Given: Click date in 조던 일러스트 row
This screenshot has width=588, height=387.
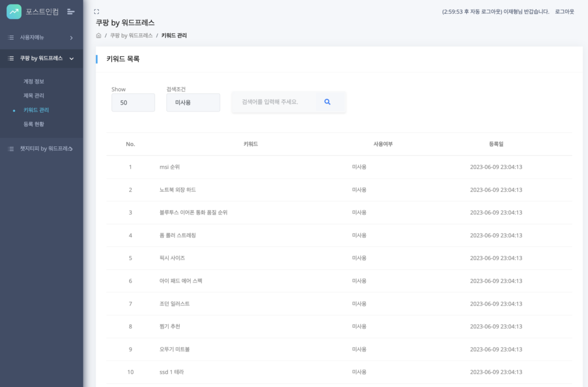Looking at the screenshot, I should point(496,304).
